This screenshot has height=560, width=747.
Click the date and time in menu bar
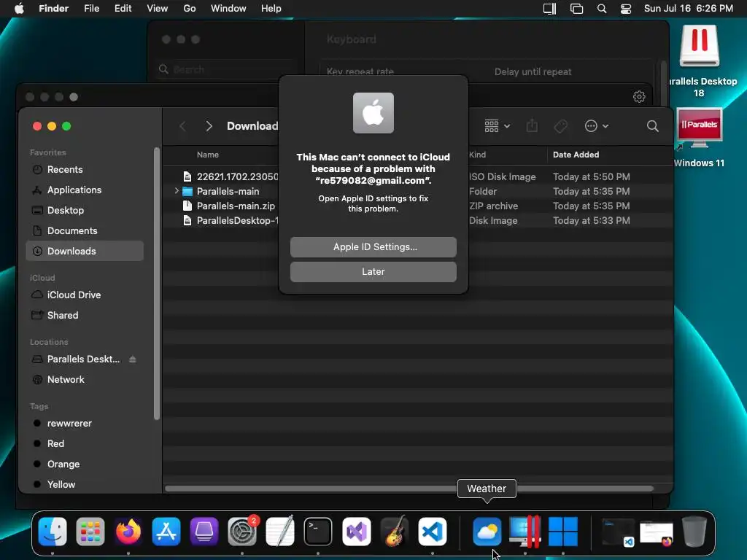[x=689, y=9]
